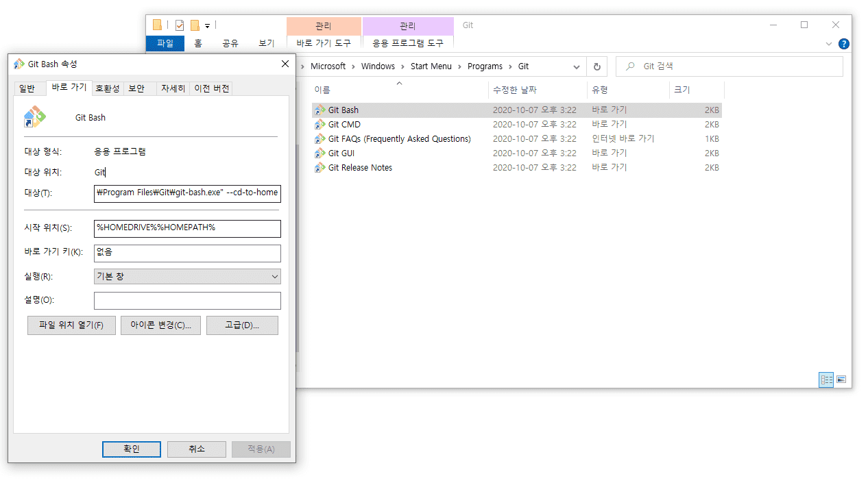
Task: Click the new folder icon in quick access toolbar
Action: [x=195, y=25]
